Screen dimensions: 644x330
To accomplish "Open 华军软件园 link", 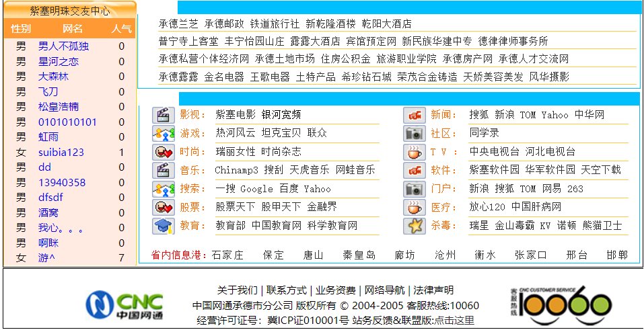I will click(x=550, y=170).
